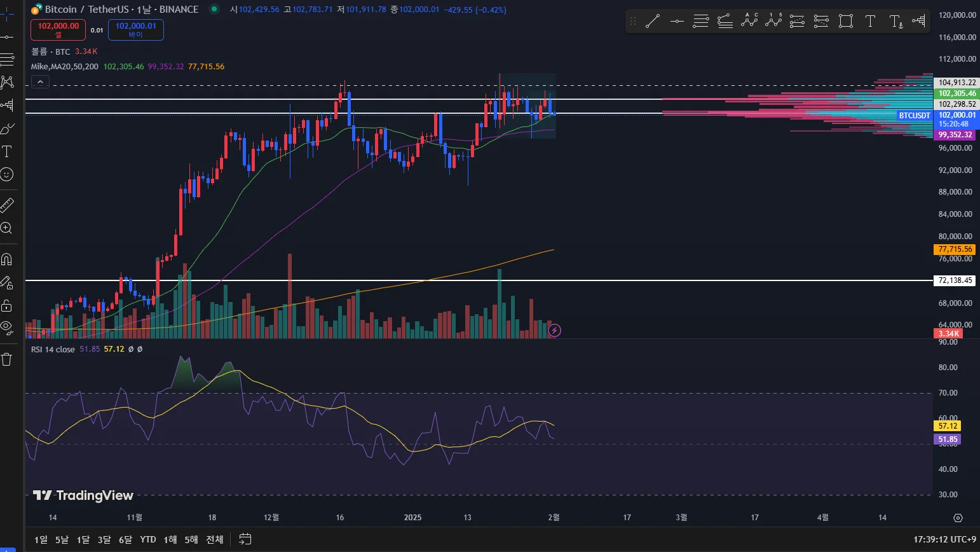Choose the Fib retracement tool in the floating toolbar

(701, 22)
